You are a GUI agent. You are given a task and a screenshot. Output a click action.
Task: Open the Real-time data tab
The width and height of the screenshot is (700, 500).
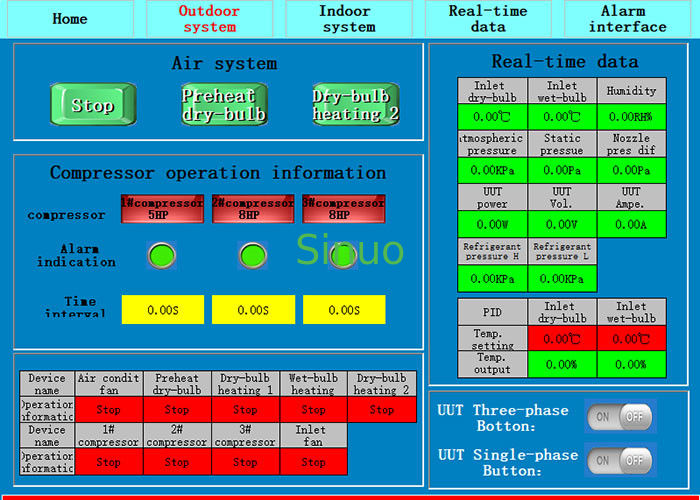(489, 19)
